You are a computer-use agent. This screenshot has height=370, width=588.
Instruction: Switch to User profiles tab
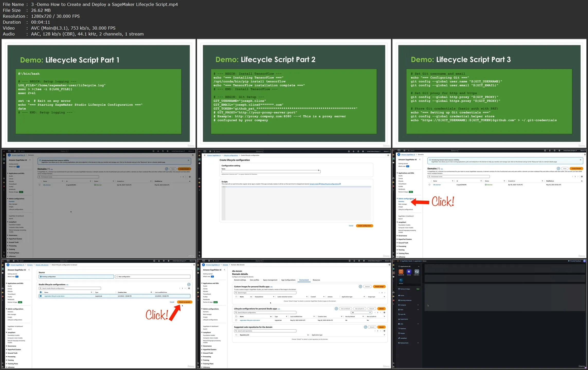click(255, 280)
